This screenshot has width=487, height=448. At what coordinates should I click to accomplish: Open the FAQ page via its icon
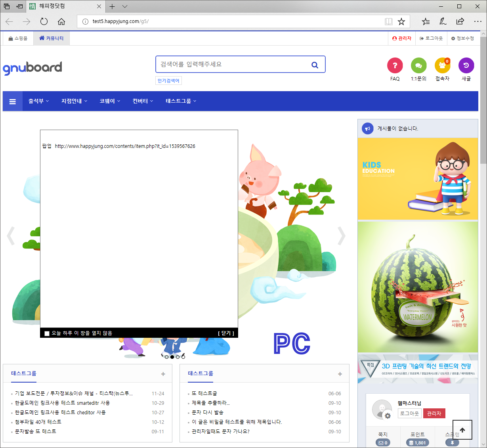click(395, 65)
